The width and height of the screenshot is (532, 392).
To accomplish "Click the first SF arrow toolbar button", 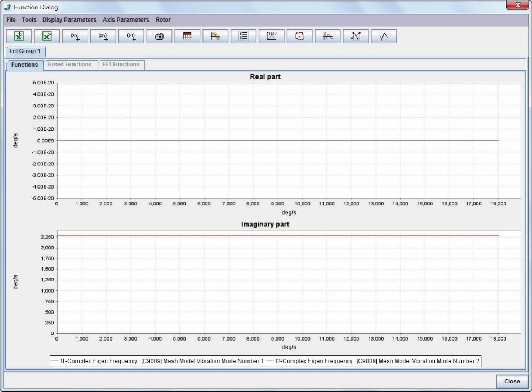I will 75,37.
